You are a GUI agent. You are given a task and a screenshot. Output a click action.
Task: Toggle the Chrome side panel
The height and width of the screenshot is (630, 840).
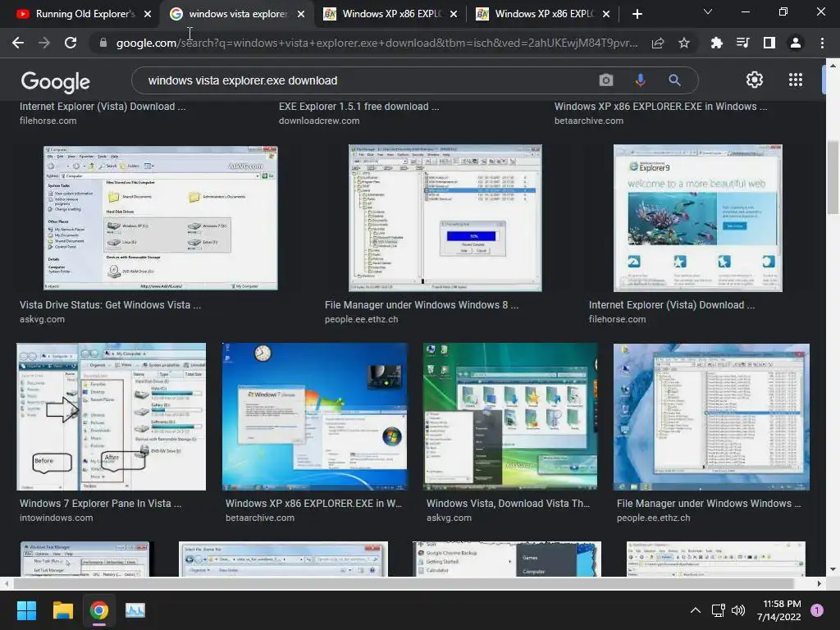coord(769,43)
